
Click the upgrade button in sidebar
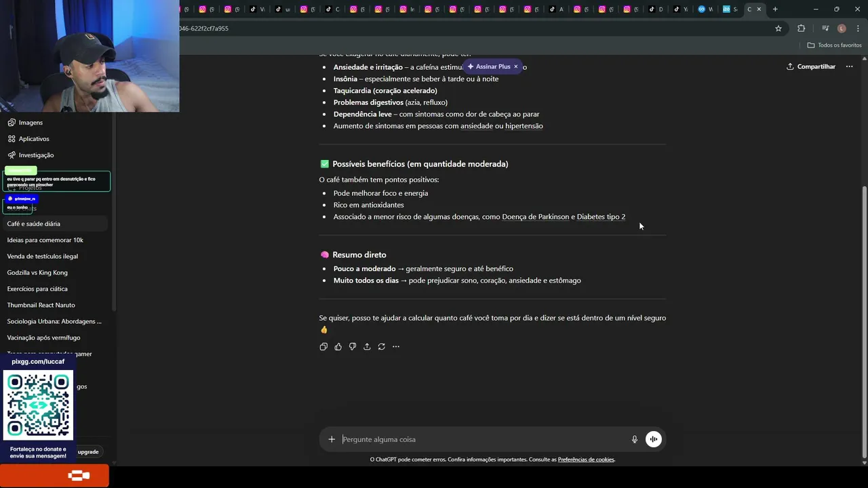pyautogui.click(x=88, y=451)
